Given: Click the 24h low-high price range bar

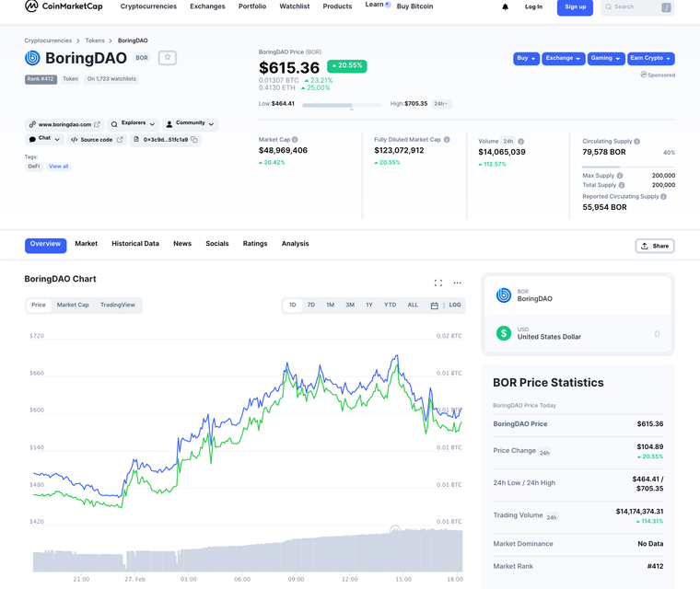Looking at the screenshot, I should point(342,105).
